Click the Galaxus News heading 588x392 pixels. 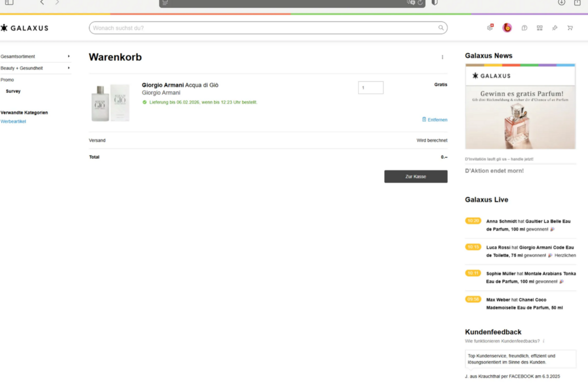click(489, 56)
